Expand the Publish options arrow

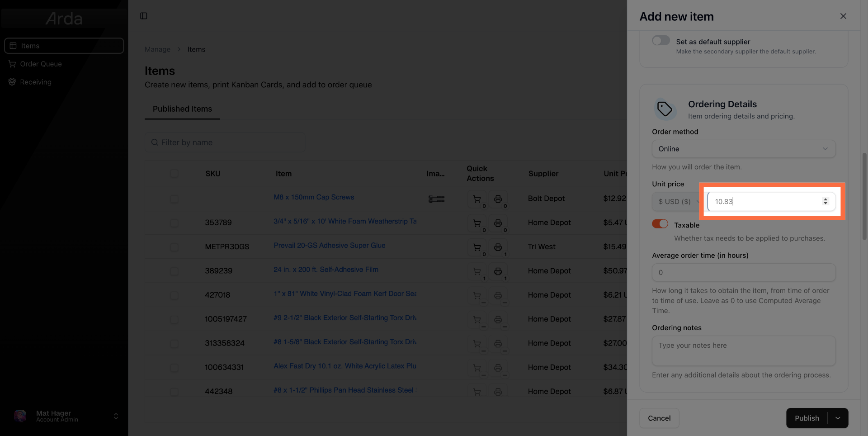point(838,418)
